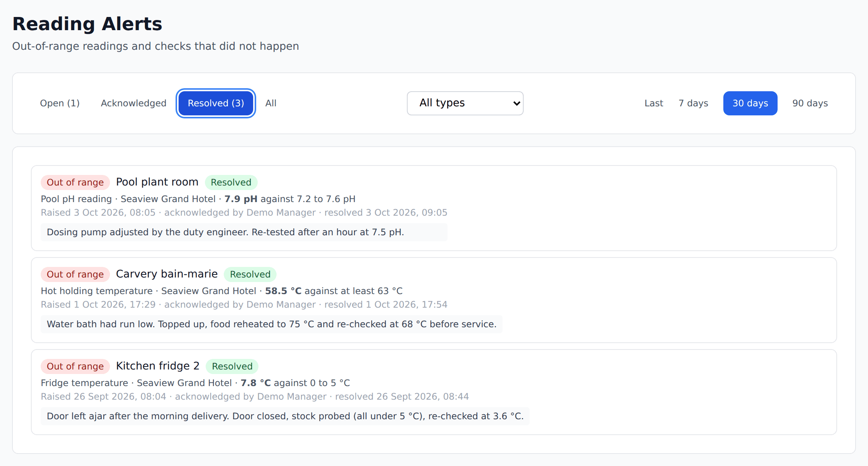Viewport: 868px width, 466px height.
Task: Click the Raised 3 Oct 2026 timestamp line
Action: [x=244, y=213]
